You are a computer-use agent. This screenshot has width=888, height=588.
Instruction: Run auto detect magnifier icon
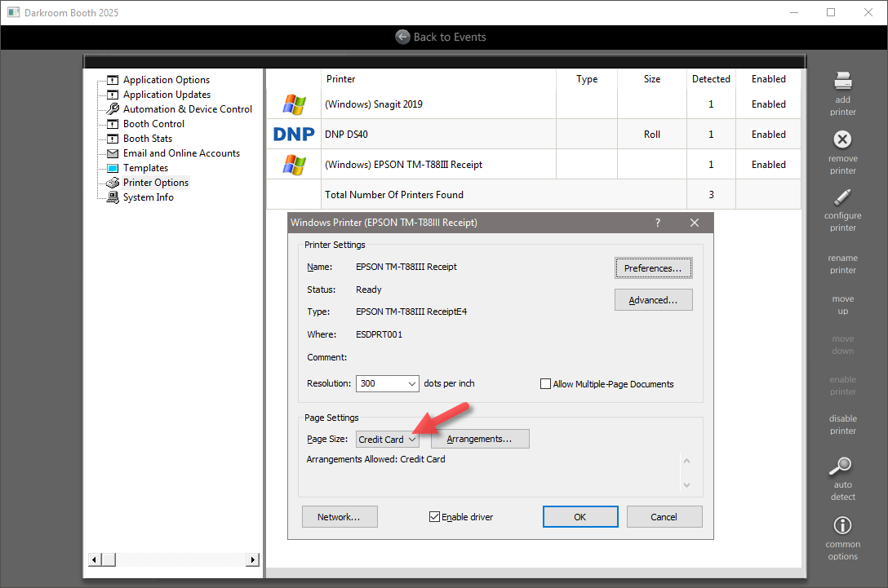point(841,466)
